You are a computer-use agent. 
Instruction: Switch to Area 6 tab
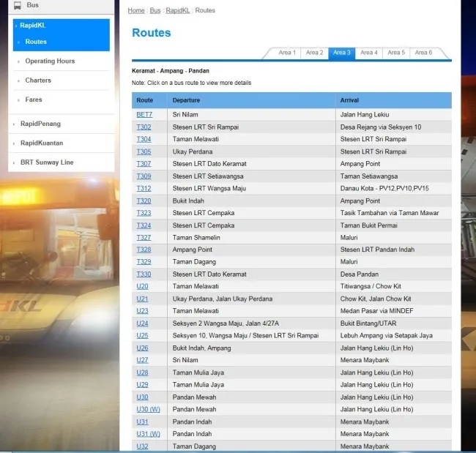point(423,53)
